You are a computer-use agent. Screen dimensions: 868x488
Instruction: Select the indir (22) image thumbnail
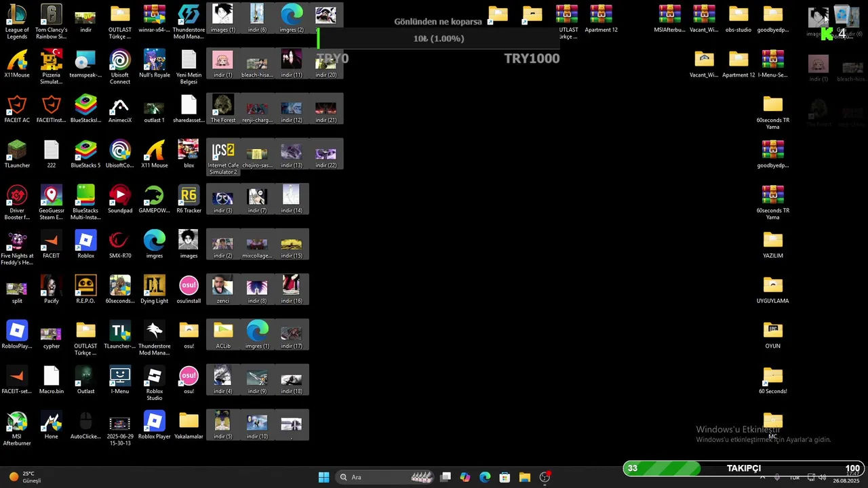pos(326,154)
